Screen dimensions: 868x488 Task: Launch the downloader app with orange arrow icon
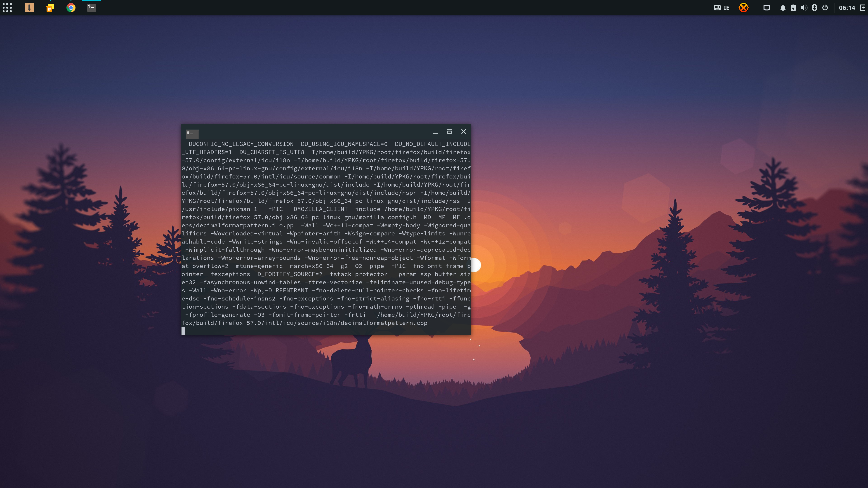29,7
